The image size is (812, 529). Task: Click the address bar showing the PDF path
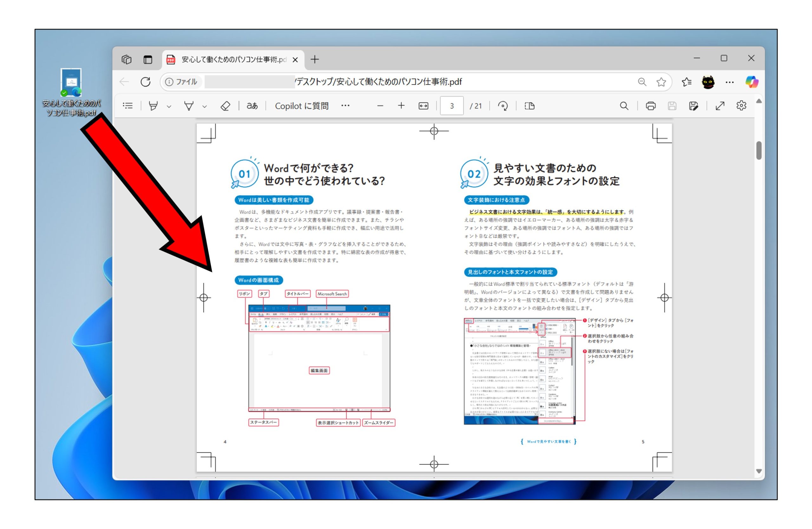379,82
